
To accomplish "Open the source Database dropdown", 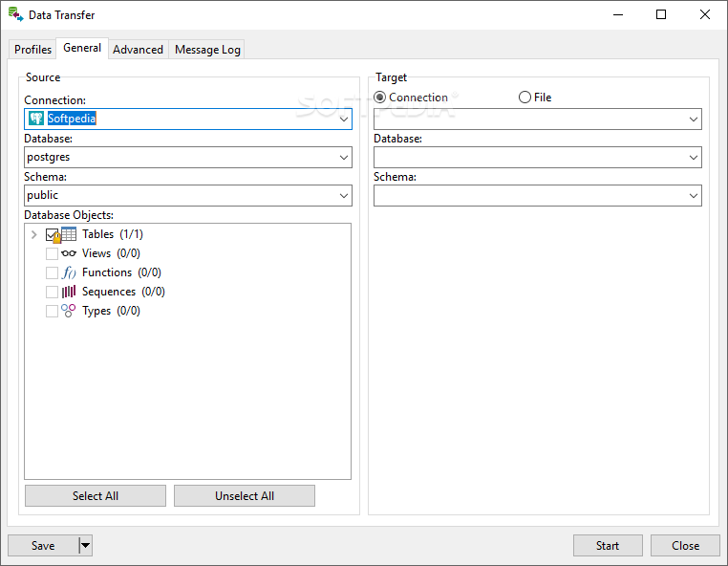I will (x=344, y=157).
